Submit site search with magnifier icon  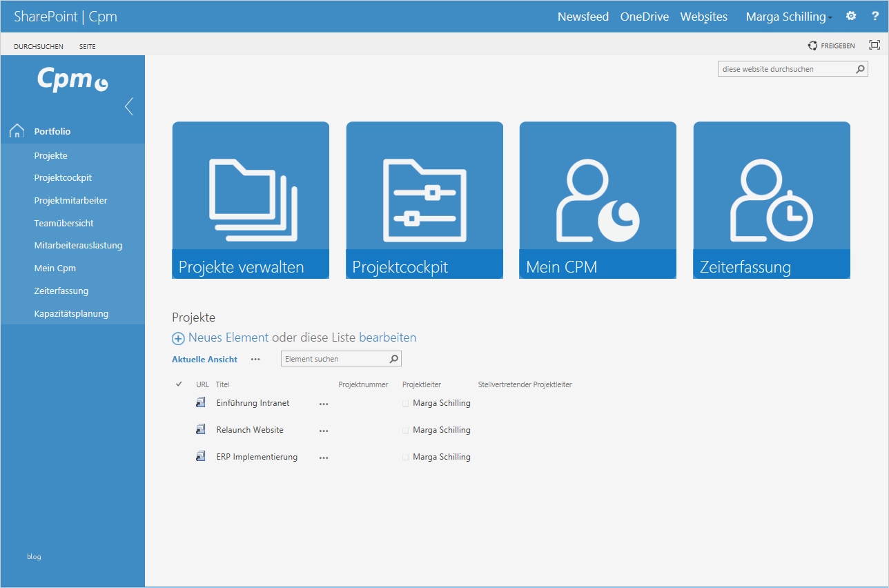pyautogui.click(x=860, y=69)
